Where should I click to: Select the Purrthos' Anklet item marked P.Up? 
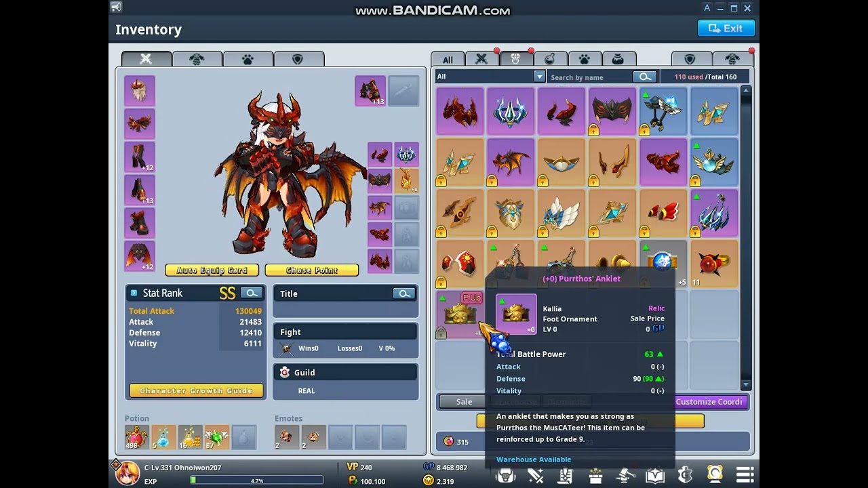point(460,315)
